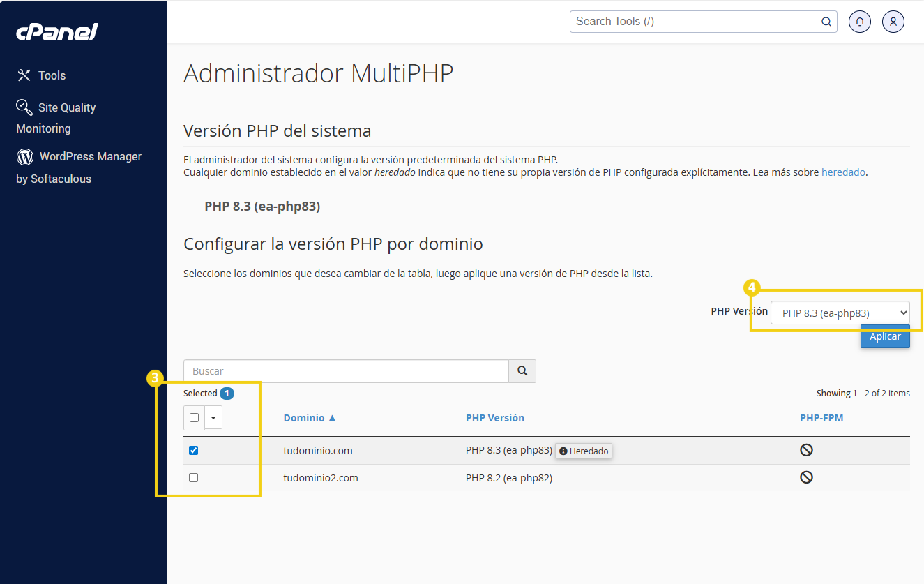This screenshot has height=584, width=924.
Task: Open the PHP Versión dropdown
Action: pos(840,313)
